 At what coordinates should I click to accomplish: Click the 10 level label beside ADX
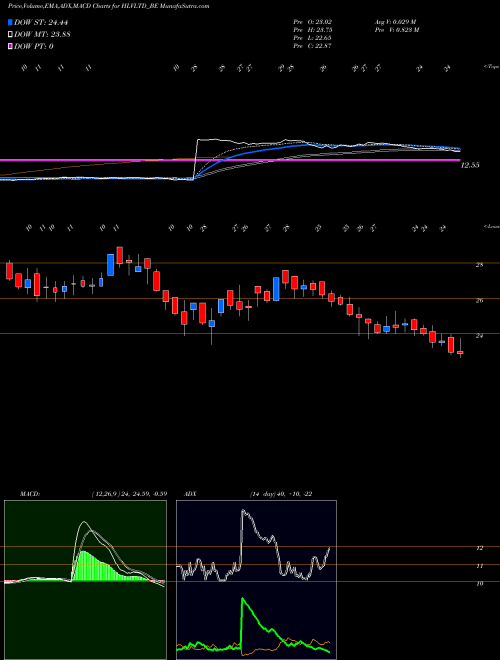coord(479,584)
